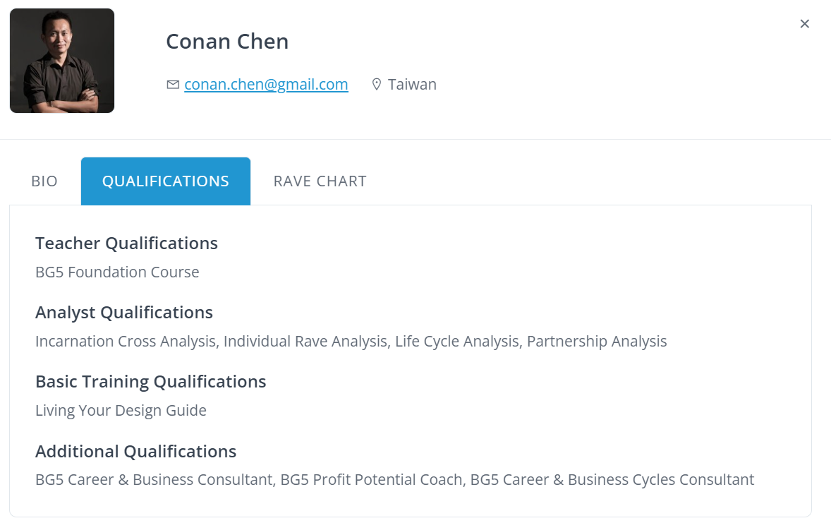Image resolution: width=832 pixels, height=524 pixels.
Task: Click the envelope icon beside the email
Action: [173, 84]
